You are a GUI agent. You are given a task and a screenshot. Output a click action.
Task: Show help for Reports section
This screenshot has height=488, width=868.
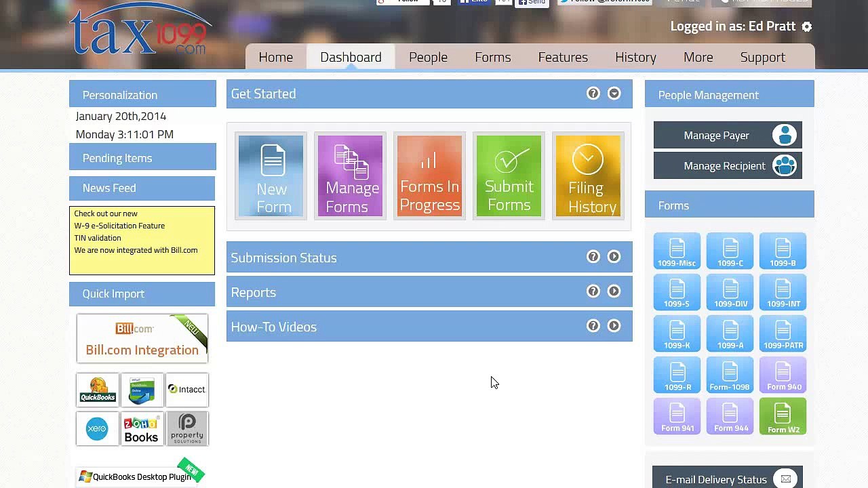pos(593,291)
